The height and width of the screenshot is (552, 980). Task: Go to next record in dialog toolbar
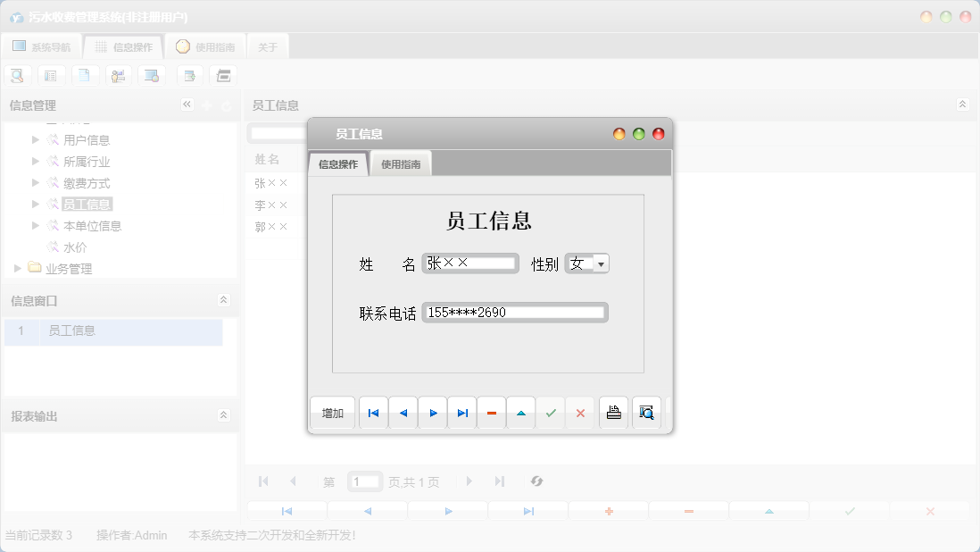[433, 413]
